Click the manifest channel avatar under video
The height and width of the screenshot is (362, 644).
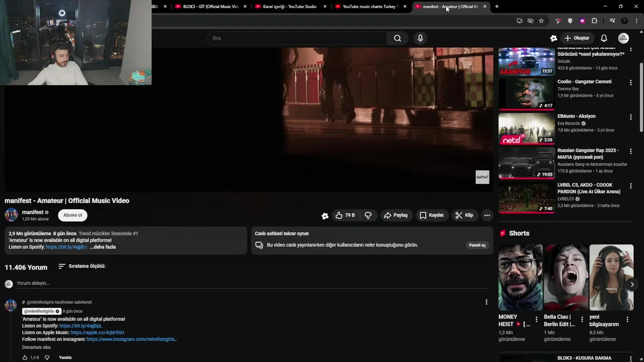coord(12,215)
